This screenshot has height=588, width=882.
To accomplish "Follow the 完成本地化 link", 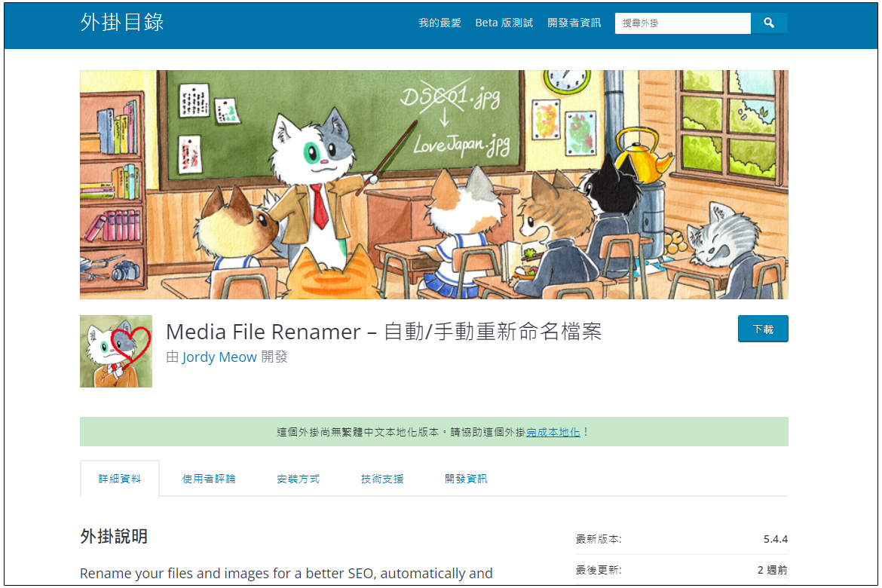I will coord(553,432).
